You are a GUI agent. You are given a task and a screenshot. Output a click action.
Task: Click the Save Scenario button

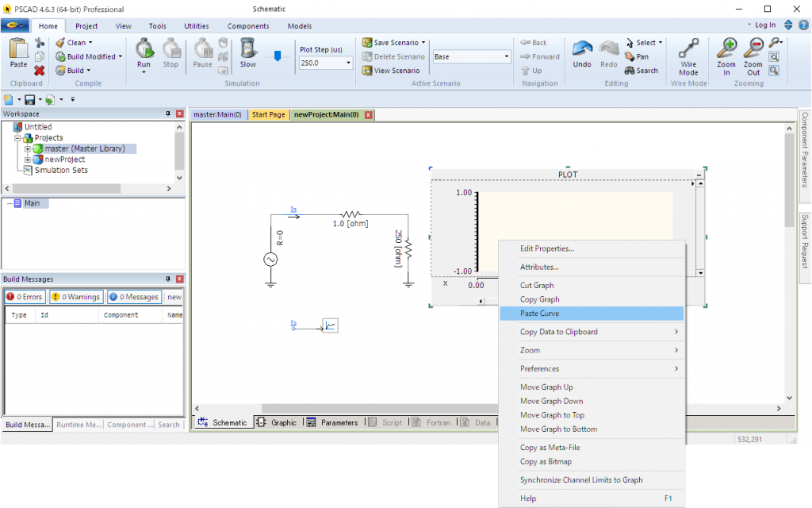click(x=394, y=43)
